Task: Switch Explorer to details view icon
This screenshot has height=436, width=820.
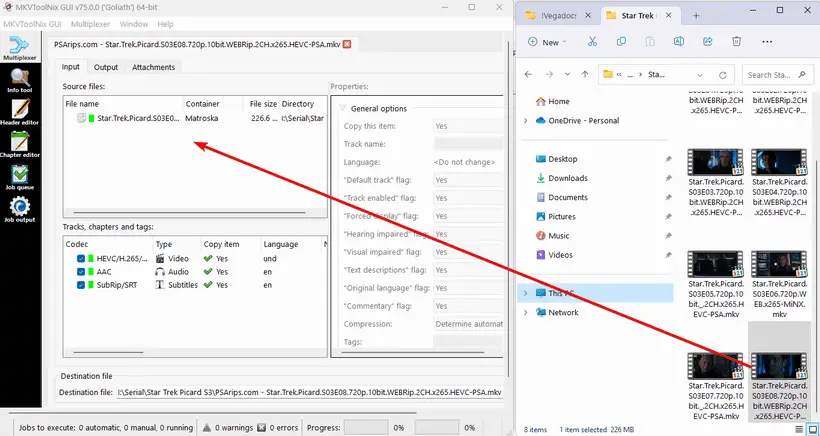Action: [801, 430]
